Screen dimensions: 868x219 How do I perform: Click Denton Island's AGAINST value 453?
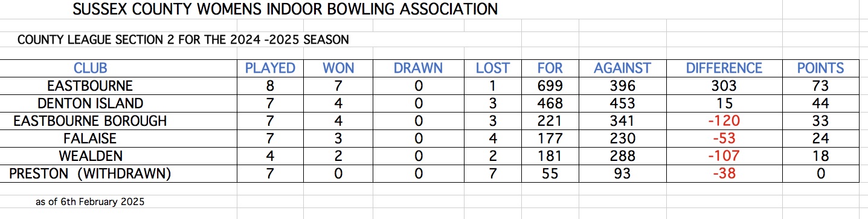point(622,103)
